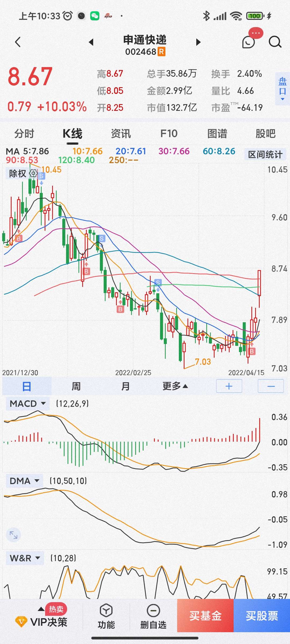Expand VIP决策 menu with up arrow

(41, 609)
